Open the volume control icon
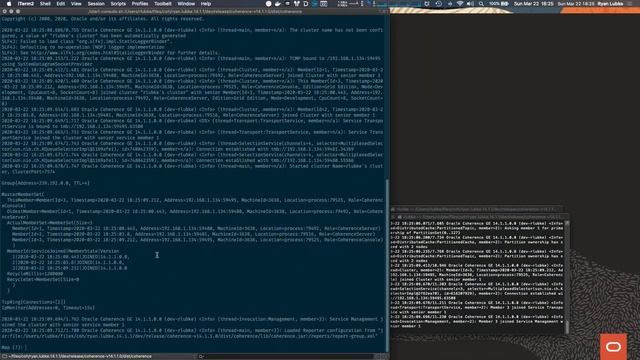 [471, 4]
